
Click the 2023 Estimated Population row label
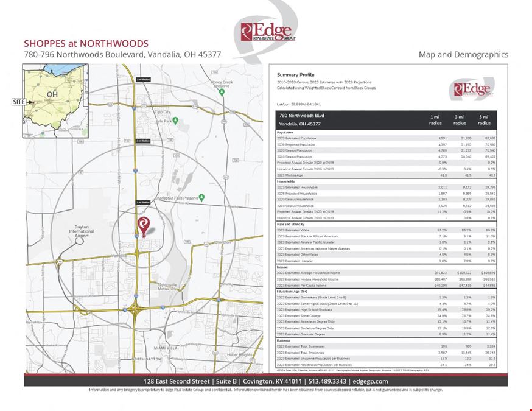pyautogui.click(x=296, y=138)
